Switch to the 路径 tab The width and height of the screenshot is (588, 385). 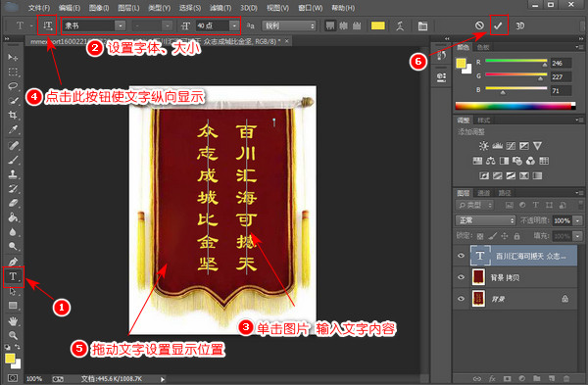coord(505,193)
